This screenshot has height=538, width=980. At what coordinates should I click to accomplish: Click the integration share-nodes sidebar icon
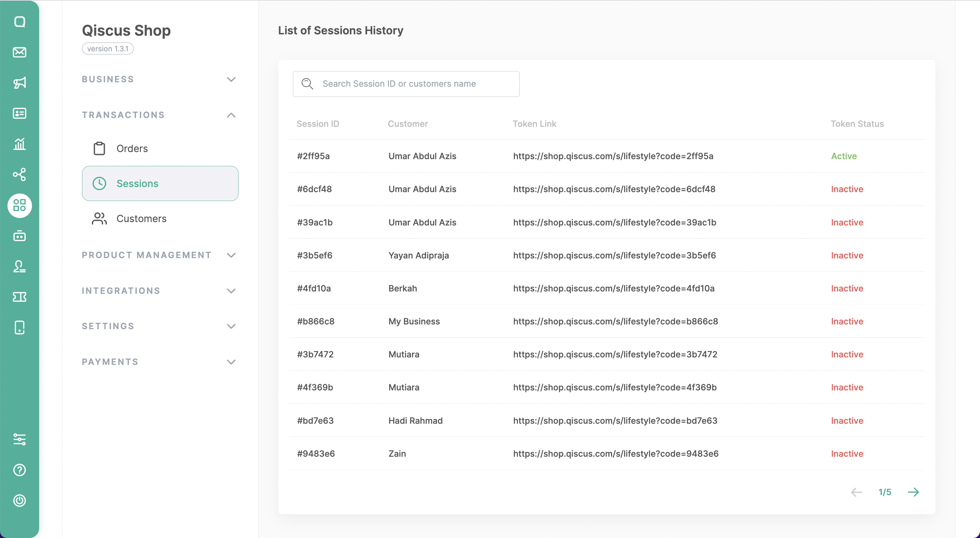(19, 174)
